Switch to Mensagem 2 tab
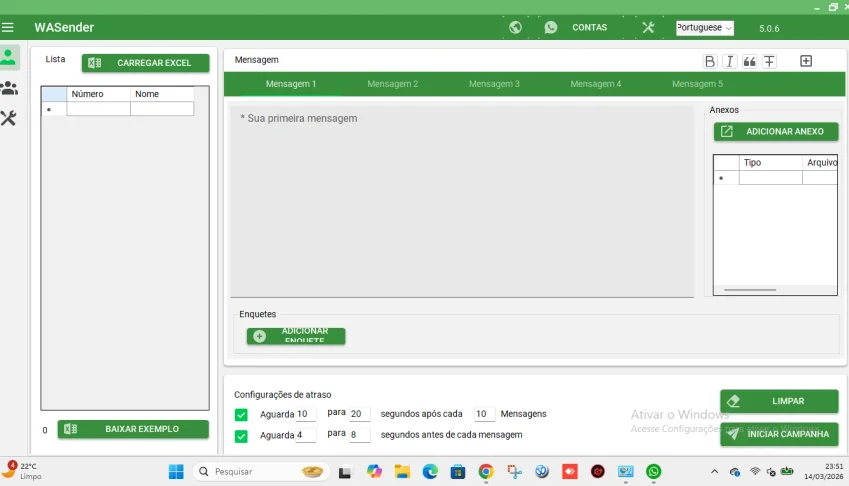The image size is (849, 486). (x=393, y=84)
